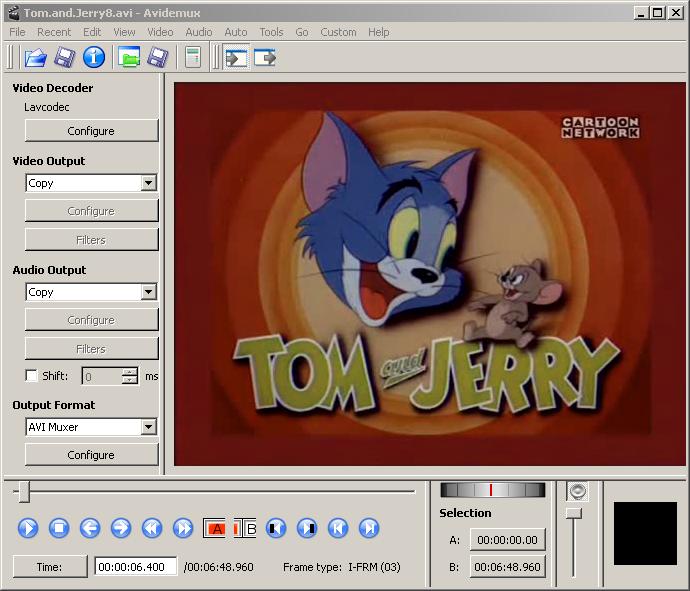Save project with second floppy icon
690x591 pixels.
(x=158, y=58)
